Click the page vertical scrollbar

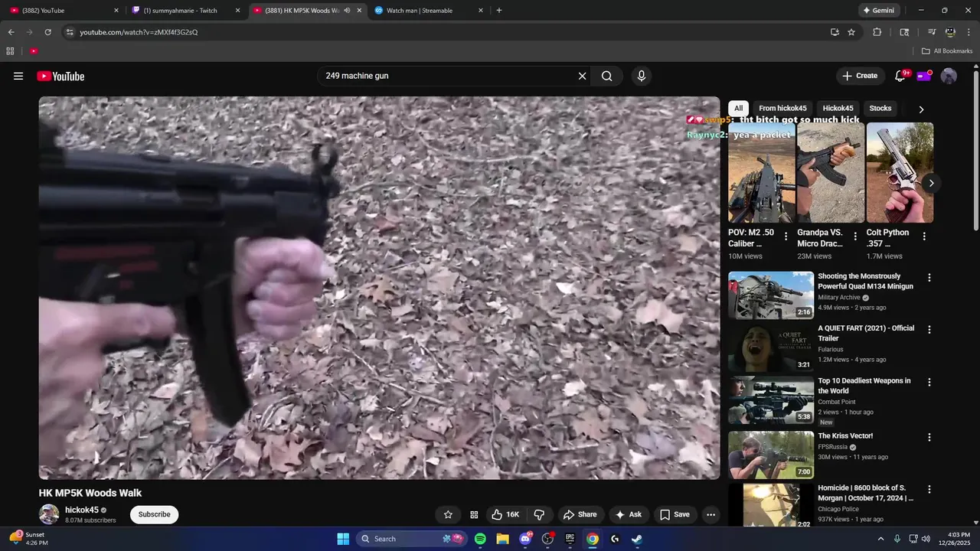click(x=976, y=149)
